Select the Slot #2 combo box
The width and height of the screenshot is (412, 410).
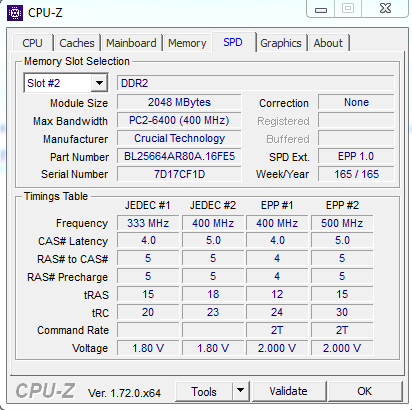click(x=66, y=83)
